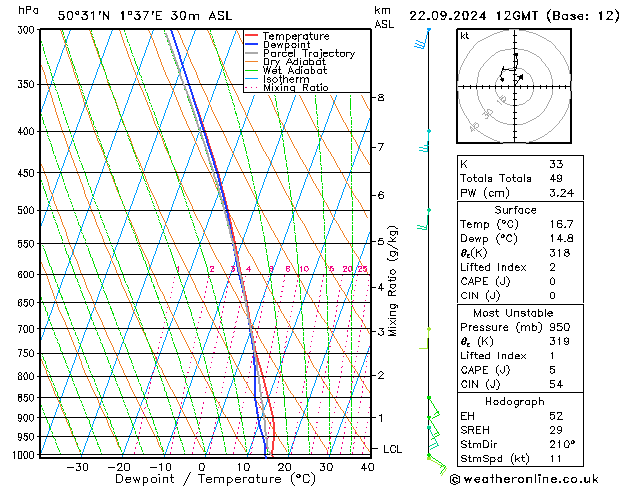This screenshot has width=629, height=486.
Task: Click the wind barb near 400 hPa
Action: [425, 142]
